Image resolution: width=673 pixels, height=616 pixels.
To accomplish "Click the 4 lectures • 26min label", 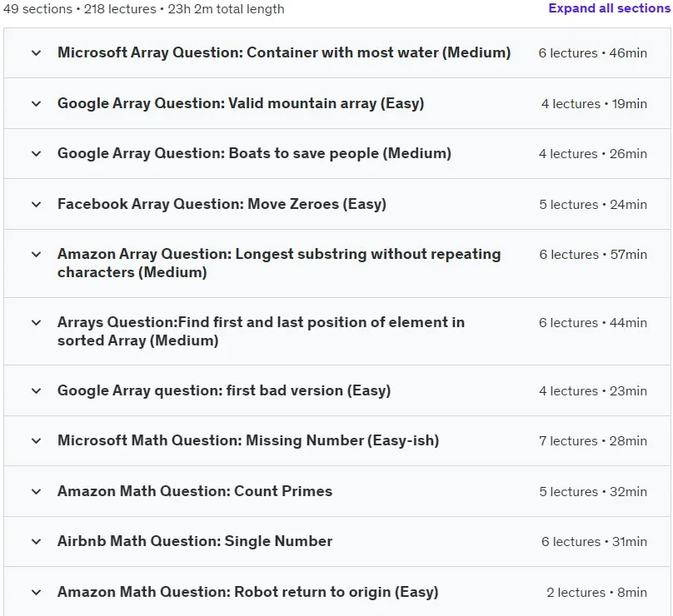I will point(593,153).
